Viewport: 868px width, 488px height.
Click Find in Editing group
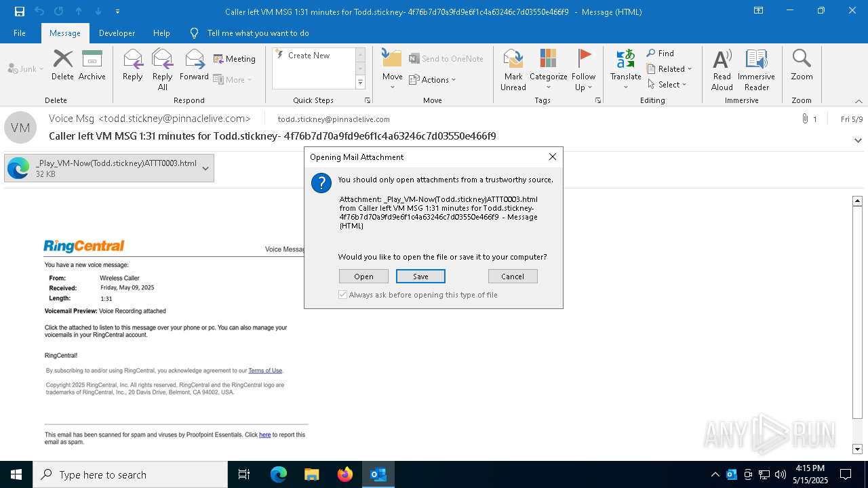point(660,54)
